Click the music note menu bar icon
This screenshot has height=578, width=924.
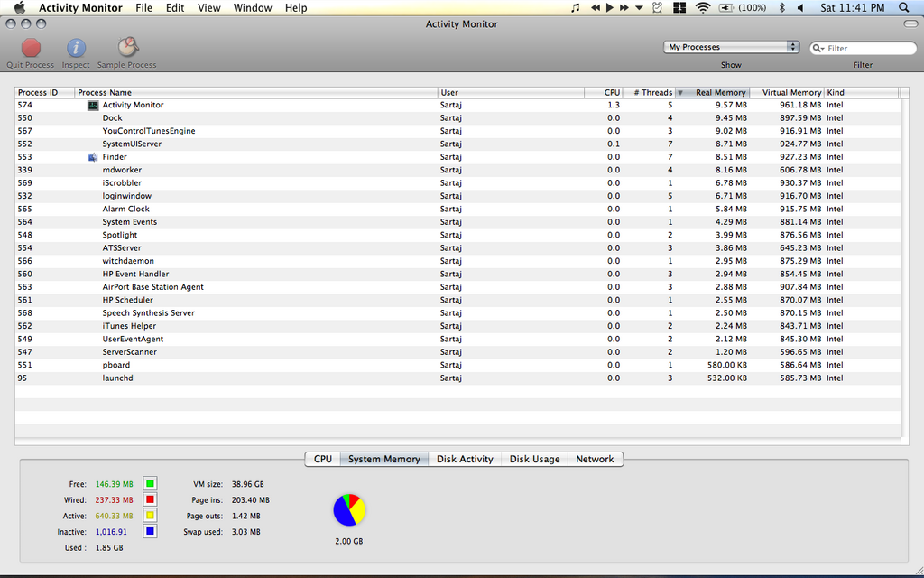576,7
